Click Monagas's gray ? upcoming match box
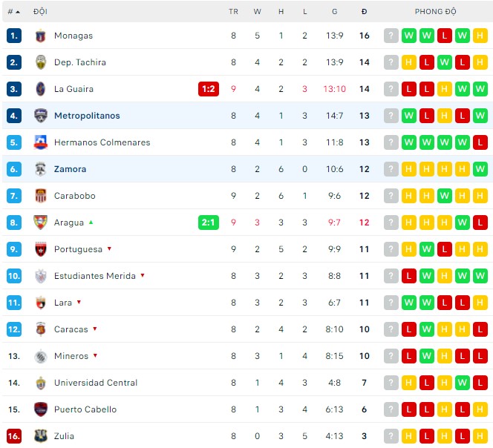493x448 pixels. 391,36
